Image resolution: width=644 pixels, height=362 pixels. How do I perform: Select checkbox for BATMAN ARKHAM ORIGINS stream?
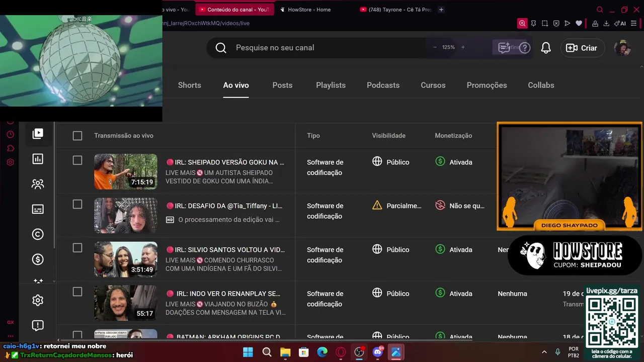coord(77,335)
